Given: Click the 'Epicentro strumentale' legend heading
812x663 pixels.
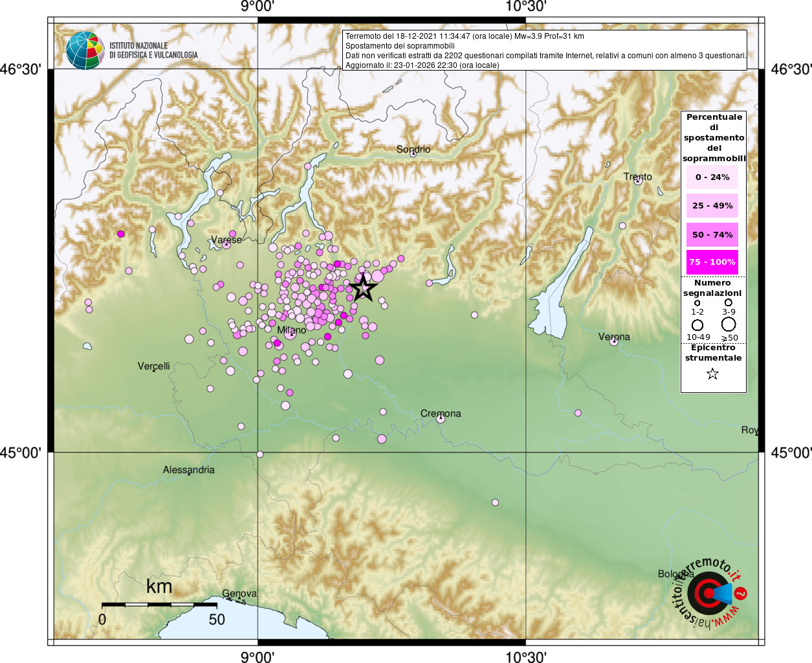Looking at the screenshot, I should [713, 353].
